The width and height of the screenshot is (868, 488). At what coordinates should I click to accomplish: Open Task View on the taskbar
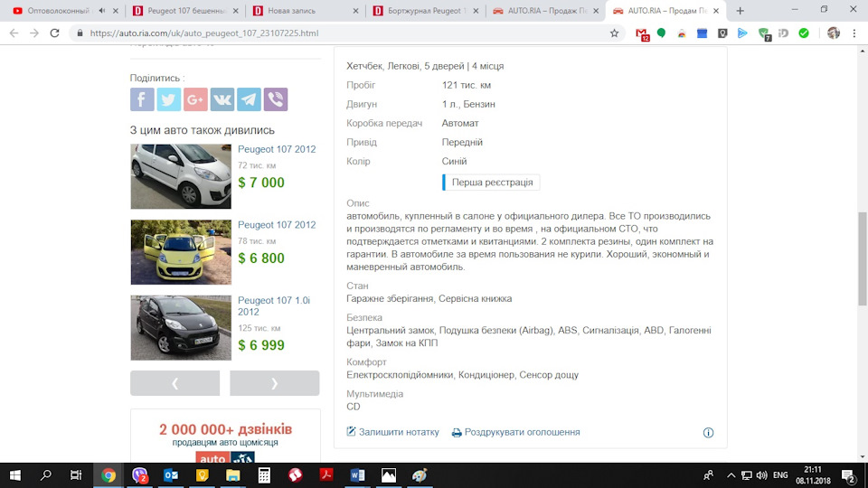pyautogui.click(x=76, y=475)
